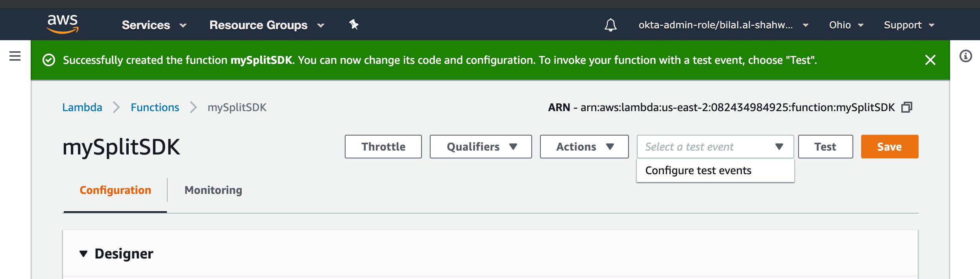Expand the Resource Groups menu

click(266, 25)
